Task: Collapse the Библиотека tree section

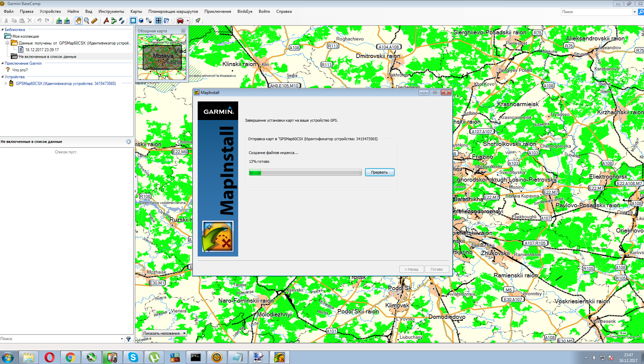Action: coord(2,30)
